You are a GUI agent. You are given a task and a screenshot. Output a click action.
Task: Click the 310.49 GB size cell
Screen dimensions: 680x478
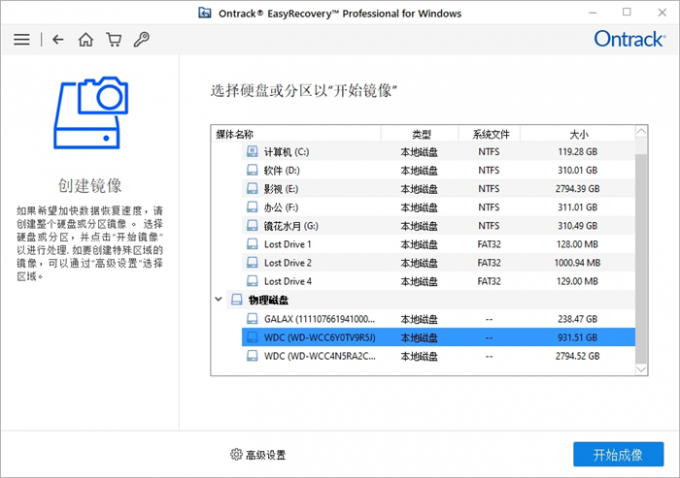click(578, 226)
